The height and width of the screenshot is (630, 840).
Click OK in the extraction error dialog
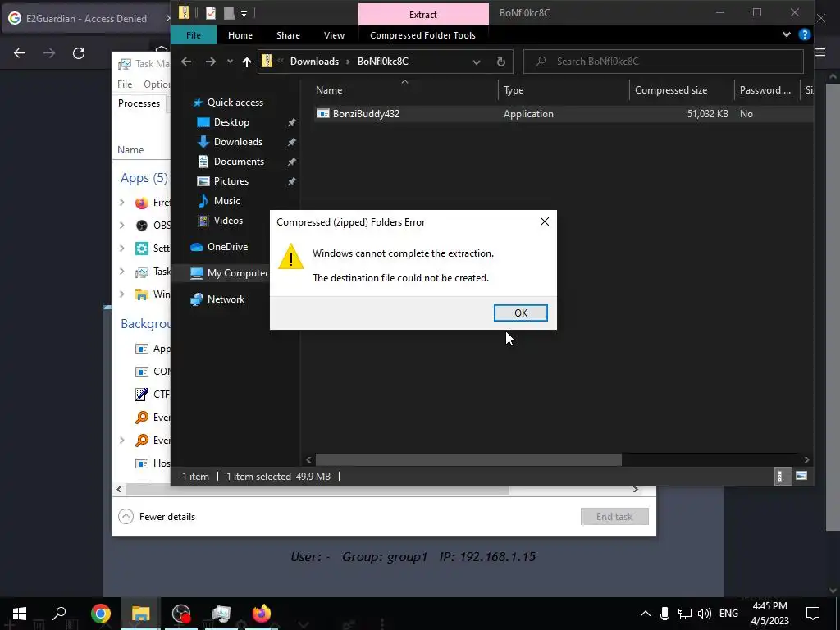coord(520,313)
